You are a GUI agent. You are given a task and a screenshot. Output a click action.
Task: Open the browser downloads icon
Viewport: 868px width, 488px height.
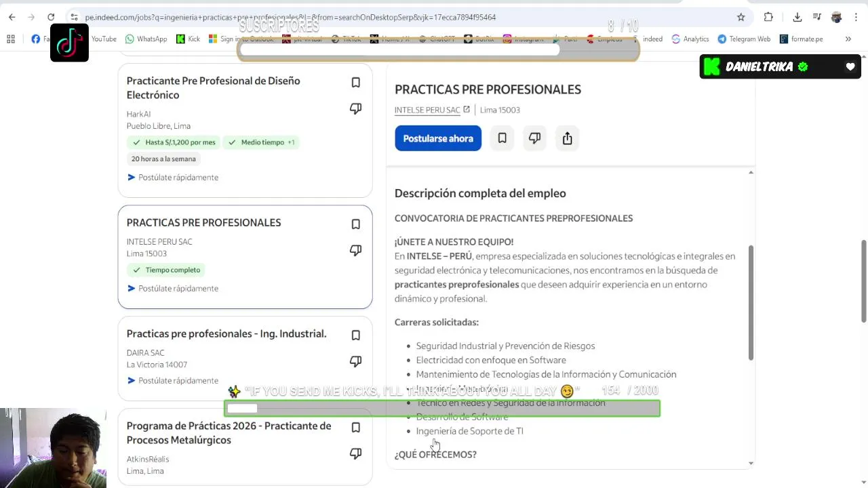[797, 17]
